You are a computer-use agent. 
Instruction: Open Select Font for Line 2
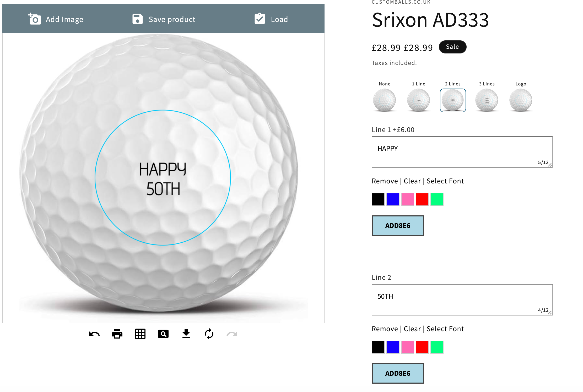[x=445, y=329]
